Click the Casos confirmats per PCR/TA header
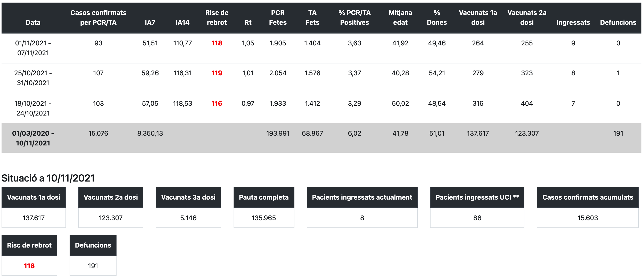The height and width of the screenshot is (279, 644). point(98,18)
